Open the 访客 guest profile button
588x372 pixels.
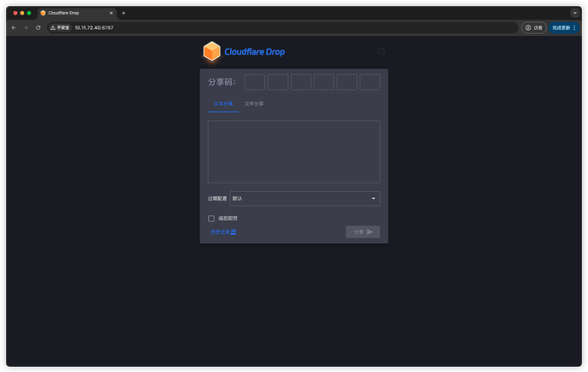pyautogui.click(x=533, y=28)
